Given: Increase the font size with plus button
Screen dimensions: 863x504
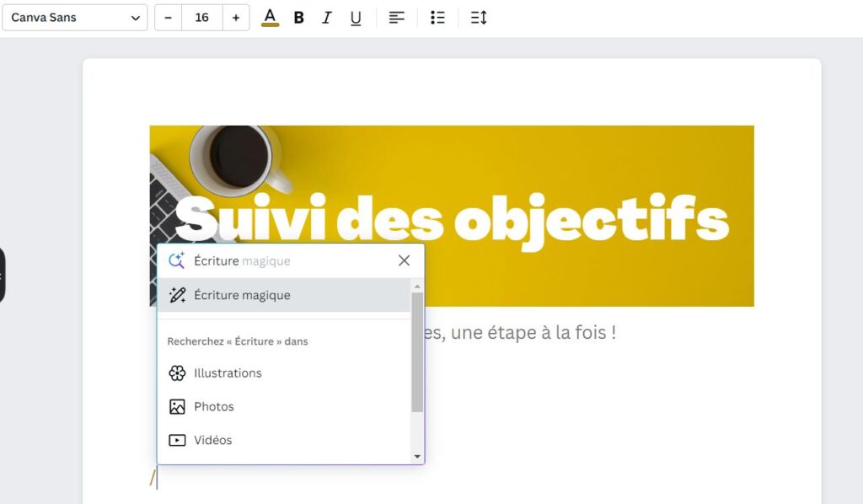Looking at the screenshot, I should (x=235, y=17).
